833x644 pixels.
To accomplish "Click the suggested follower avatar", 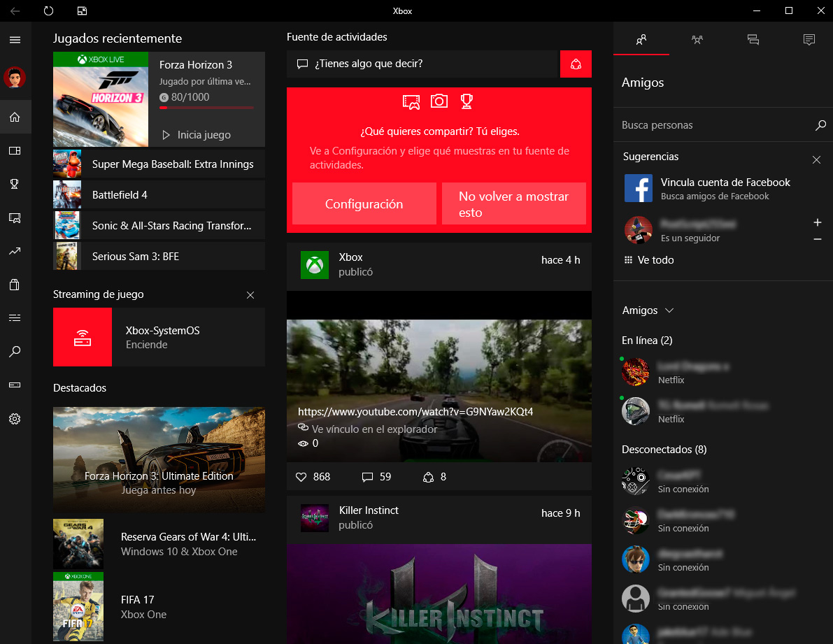I will [638, 231].
